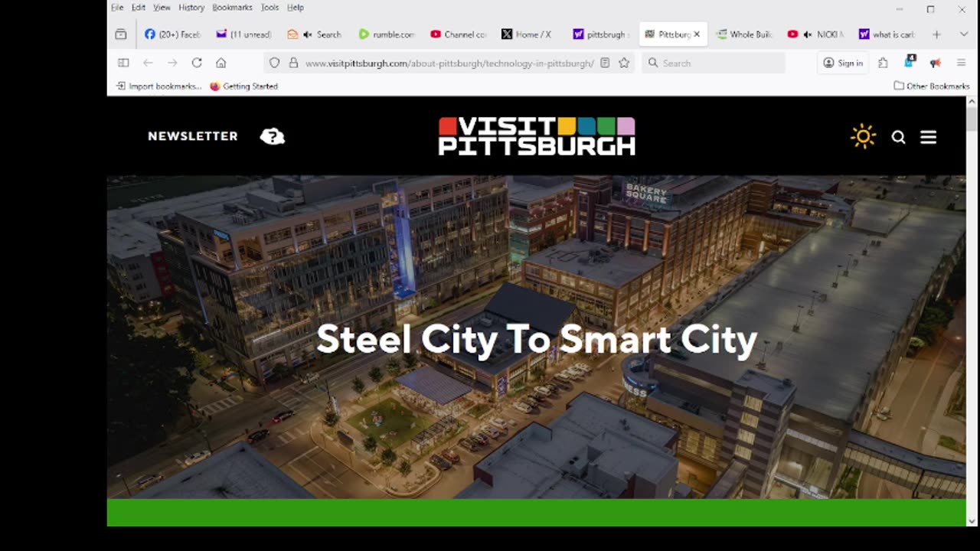
Task: Switch to the Channel content YouTube tab
Action: coord(458,34)
